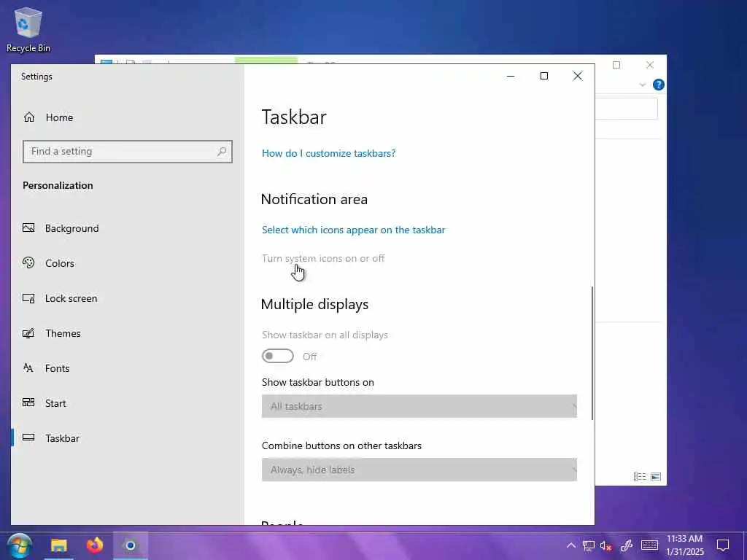Open the Start button
Viewport: 747px width, 560px height.
(20, 545)
